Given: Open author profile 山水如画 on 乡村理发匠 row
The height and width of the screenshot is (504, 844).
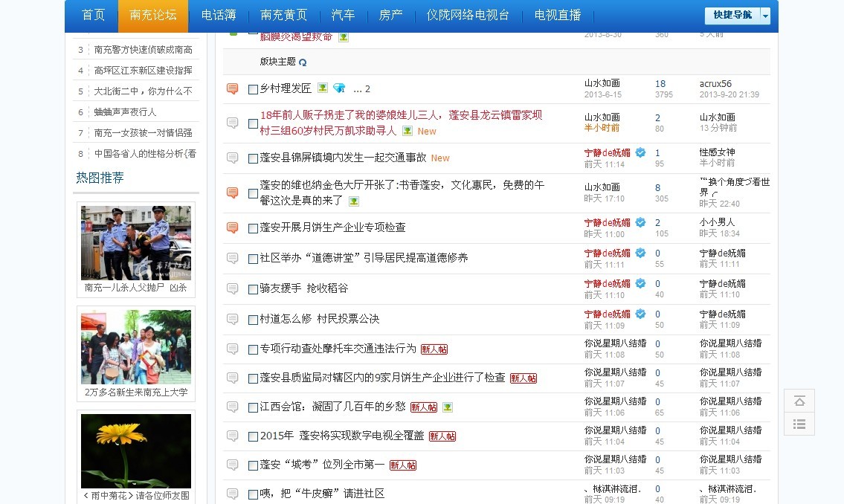Looking at the screenshot, I should pyautogui.click(x=602, y=83).
